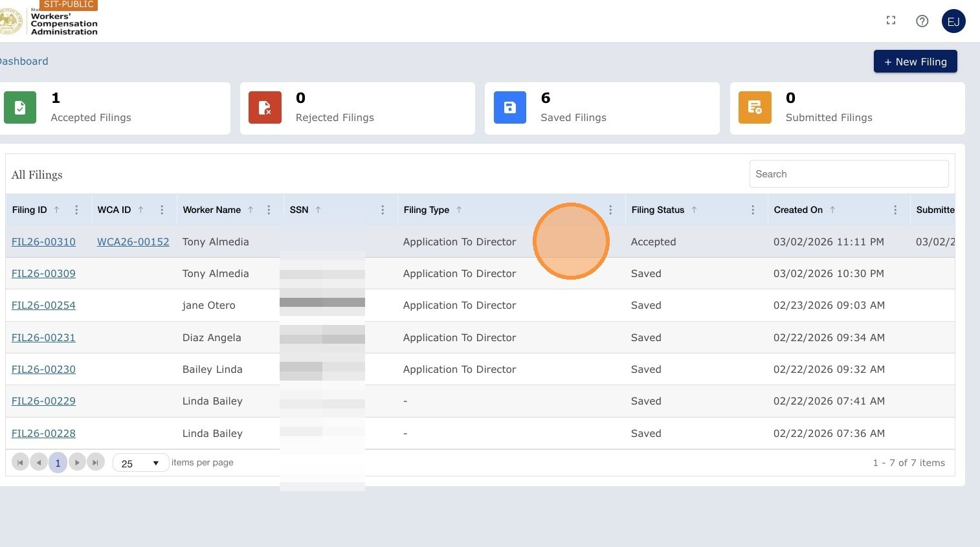
Task: Click the orange Submitted Filings icon
Action: 755,107
